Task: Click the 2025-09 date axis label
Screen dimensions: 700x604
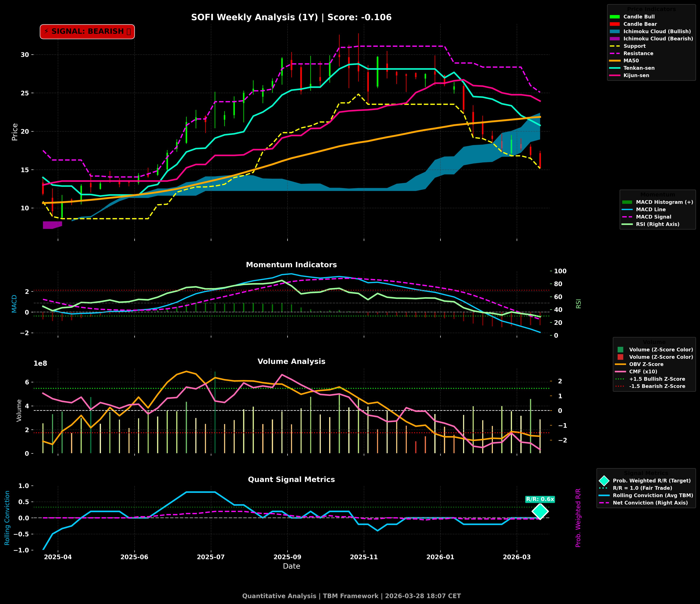Action: (x=287, y=557)
